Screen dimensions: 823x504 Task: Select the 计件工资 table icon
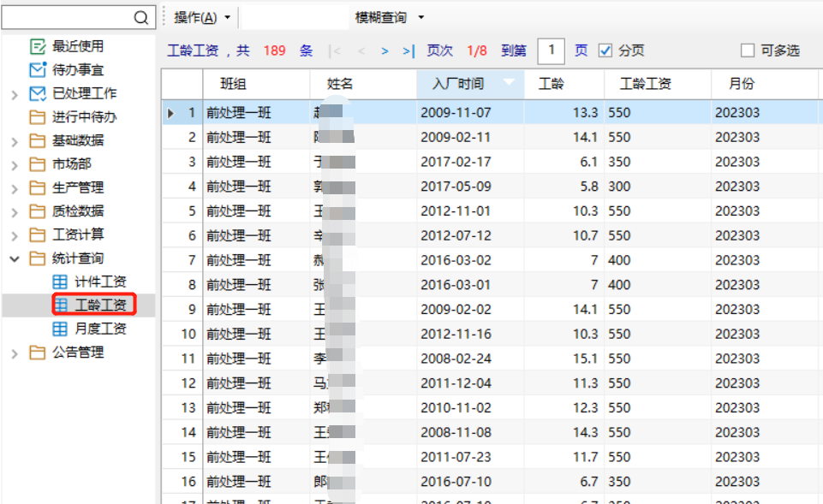(60, 282)
